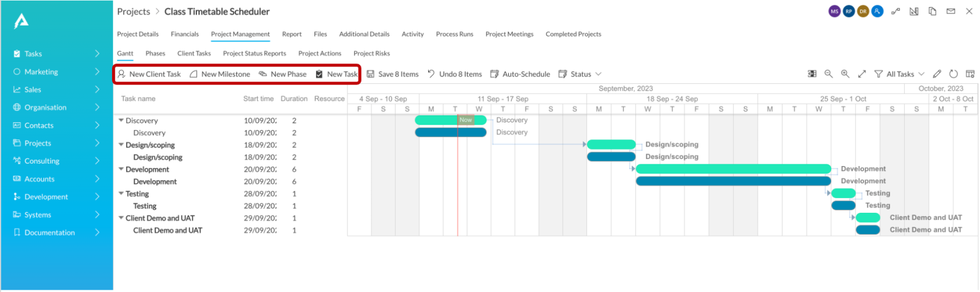The image size is (980, 292).
Task: Click the copy documents icon
Action: pos(933,11)
